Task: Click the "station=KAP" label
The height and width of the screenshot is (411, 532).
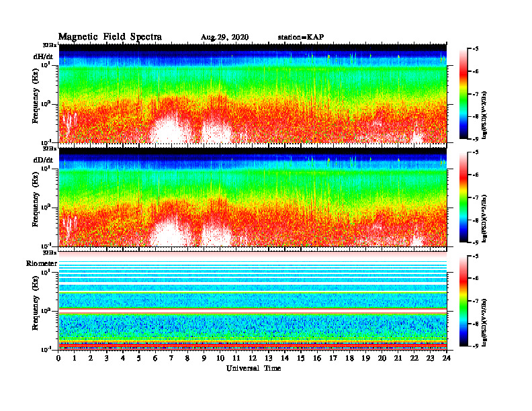Action: pyautogui.click(x=301, y=37)
